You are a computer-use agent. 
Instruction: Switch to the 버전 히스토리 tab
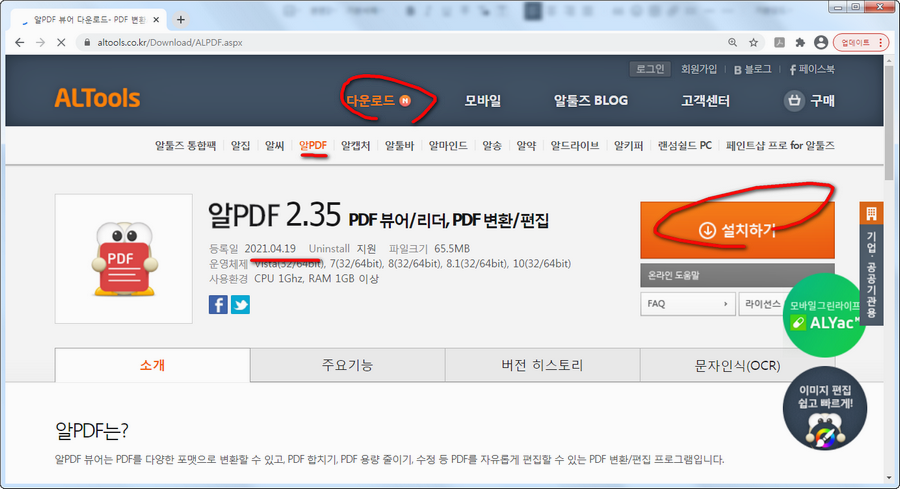point(542,365)
